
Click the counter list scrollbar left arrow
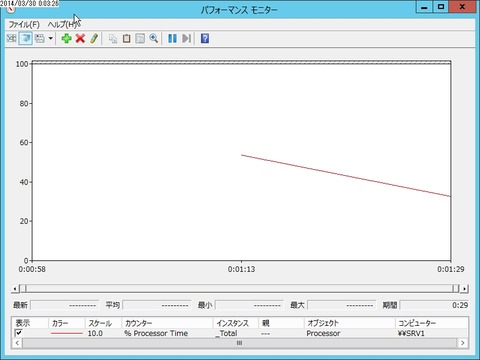(x=17, y=343)
